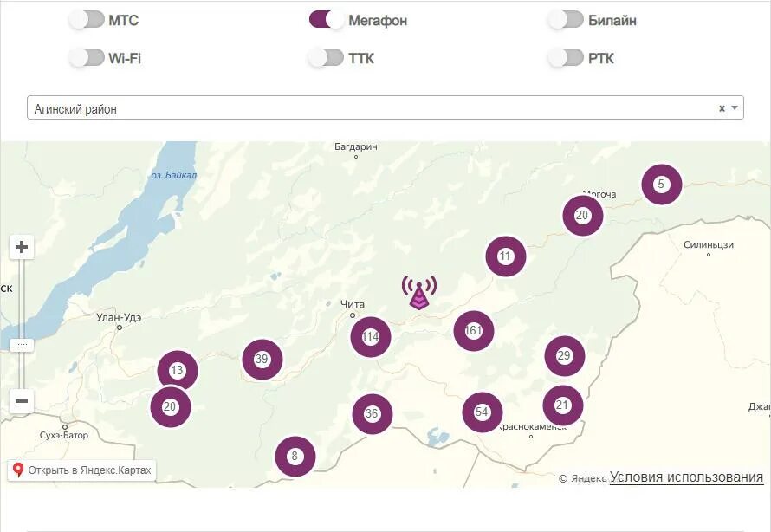Select the cluster marker with 54
Image resolution: width=771 pixels, height=532 pixels.
483,412
